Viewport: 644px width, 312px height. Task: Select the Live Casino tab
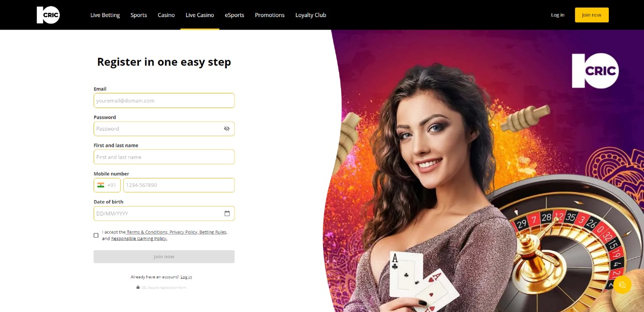click(x=200, y=15)
